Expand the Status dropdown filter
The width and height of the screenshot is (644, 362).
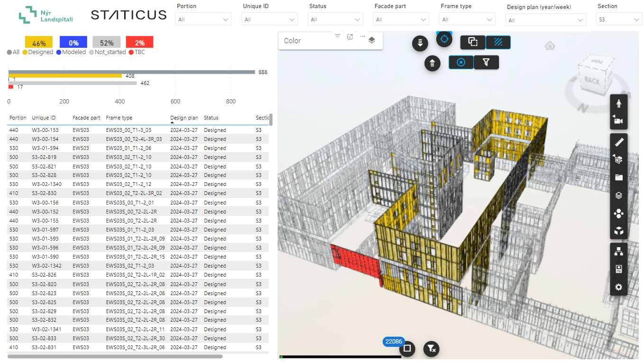(x=336, y=19)
